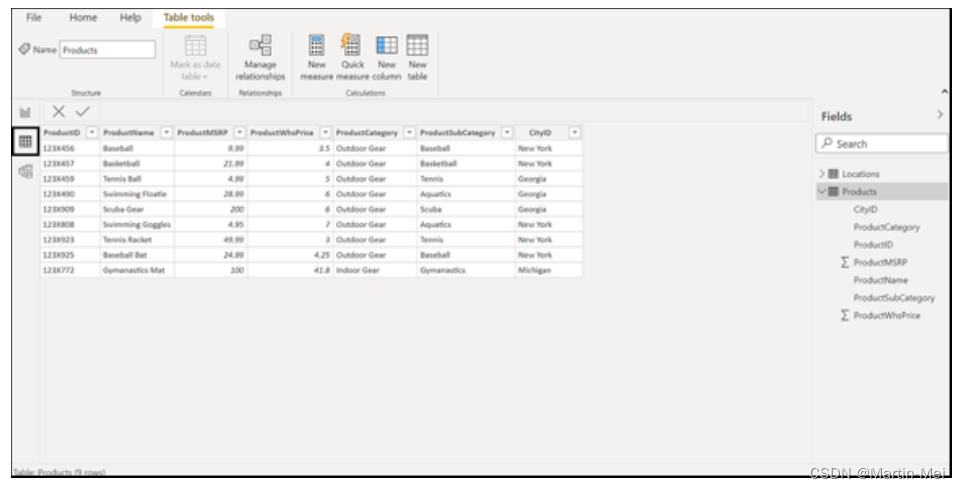Click the Swimming Goggles cell

tap(137, 225)
